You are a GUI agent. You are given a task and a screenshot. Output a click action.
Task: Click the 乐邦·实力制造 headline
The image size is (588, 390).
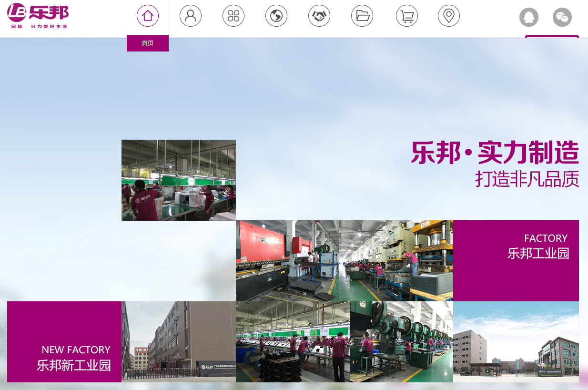tap(495, 153)
